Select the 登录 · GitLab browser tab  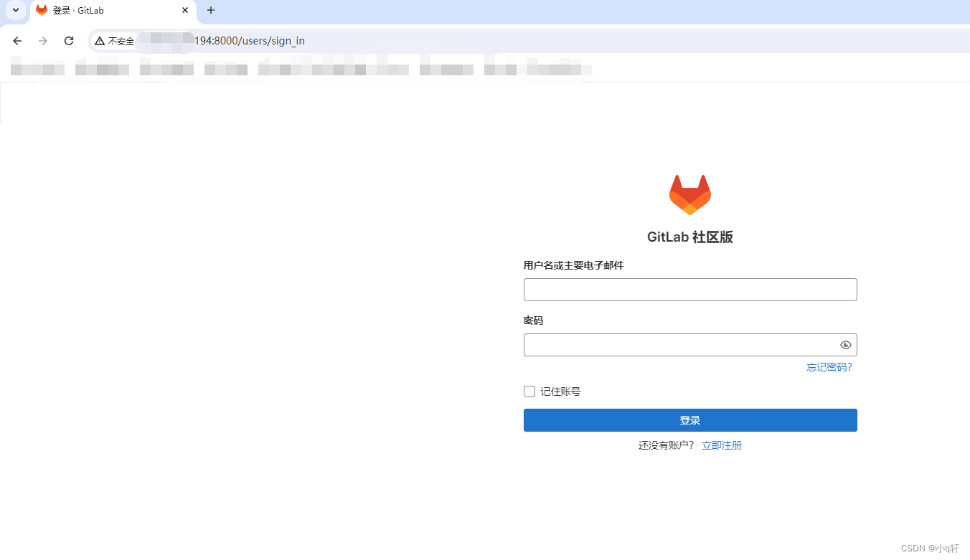coord(113,11)
